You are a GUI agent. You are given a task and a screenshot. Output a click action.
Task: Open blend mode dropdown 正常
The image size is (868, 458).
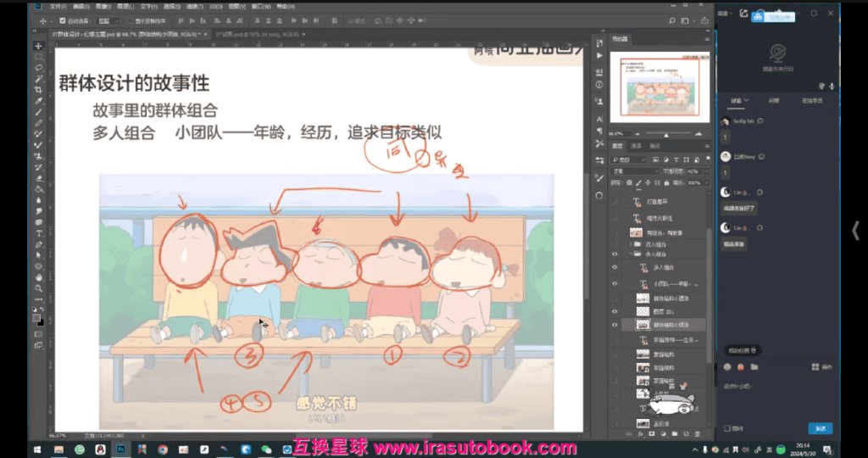click(635, 171)
